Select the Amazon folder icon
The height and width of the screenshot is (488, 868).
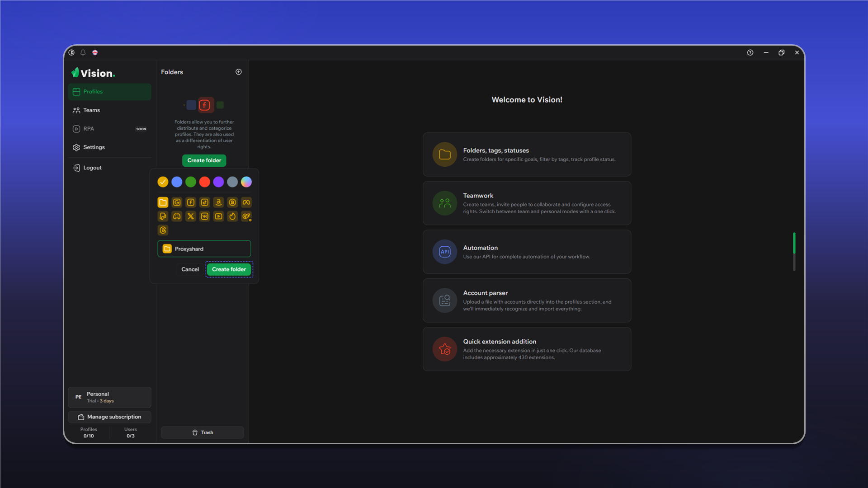point(218,202)
